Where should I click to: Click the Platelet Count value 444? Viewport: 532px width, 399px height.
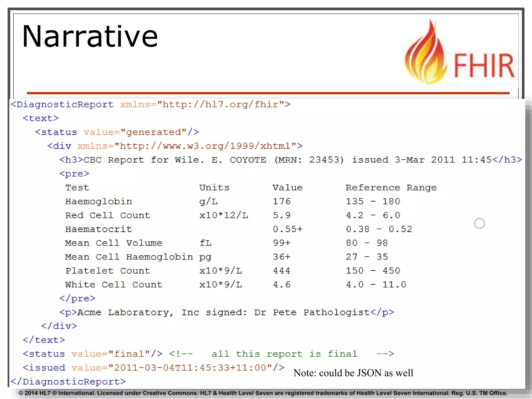coord(281,271)
